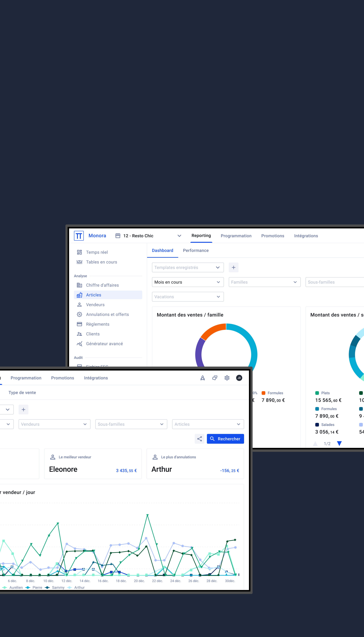The height and width of the screenshot is (637, 364).
Task: Switch to the Type de vente tab
Action: coord(22,393)
